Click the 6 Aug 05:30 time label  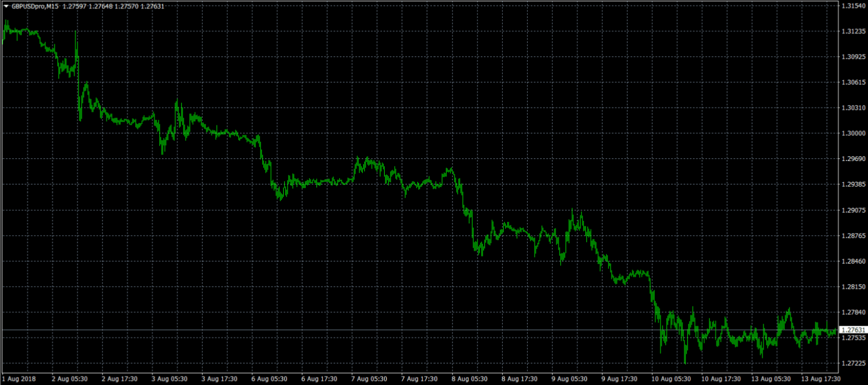[269, 379]
